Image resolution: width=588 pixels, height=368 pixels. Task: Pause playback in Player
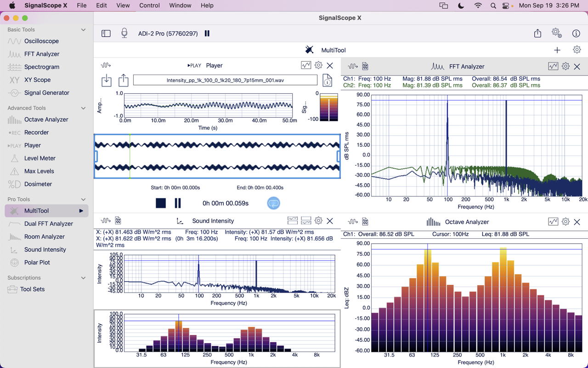tap(178, 203)
